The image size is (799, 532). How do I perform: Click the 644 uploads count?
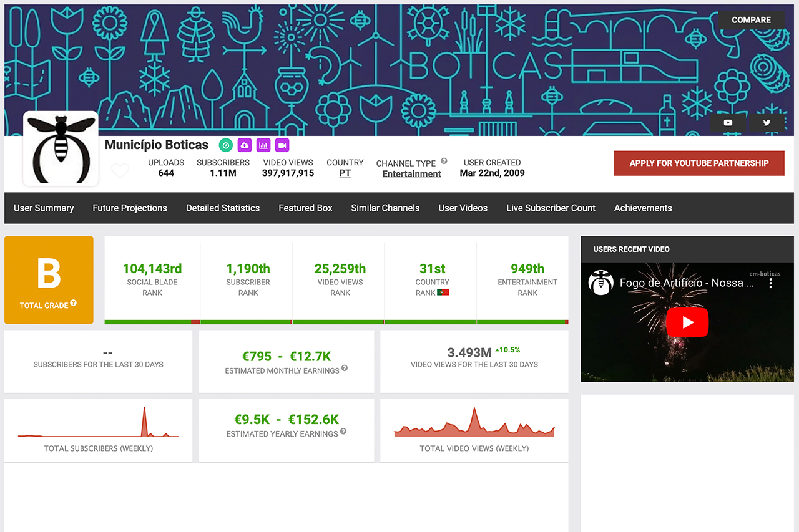pos(166,173)
